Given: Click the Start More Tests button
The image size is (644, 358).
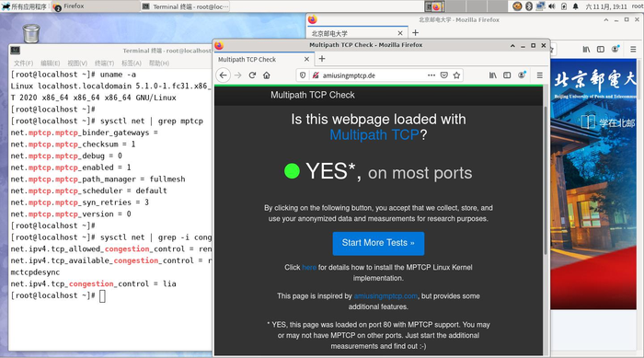Looking at the screenshot, I should click(x=378, y=243).
